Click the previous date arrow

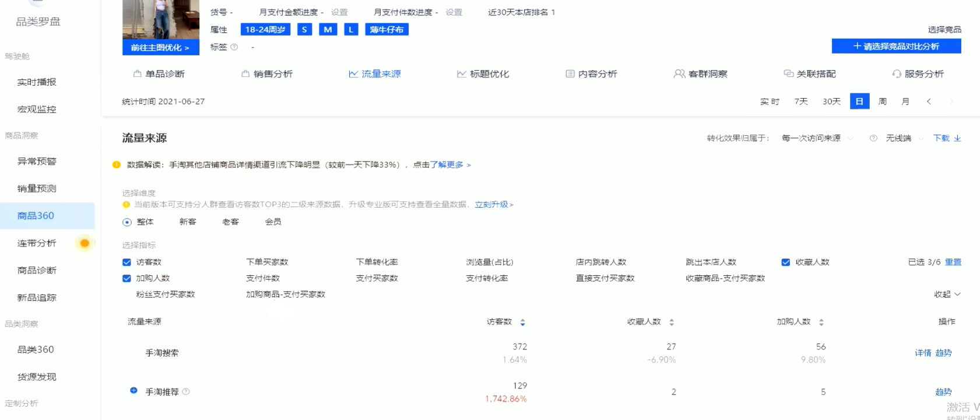pos(929,101)
